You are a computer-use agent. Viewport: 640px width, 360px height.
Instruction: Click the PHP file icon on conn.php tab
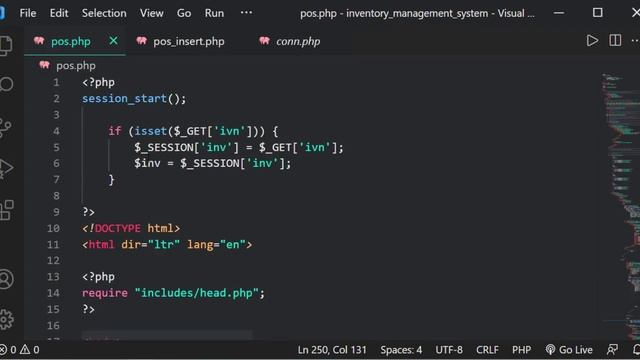[264, 41]
